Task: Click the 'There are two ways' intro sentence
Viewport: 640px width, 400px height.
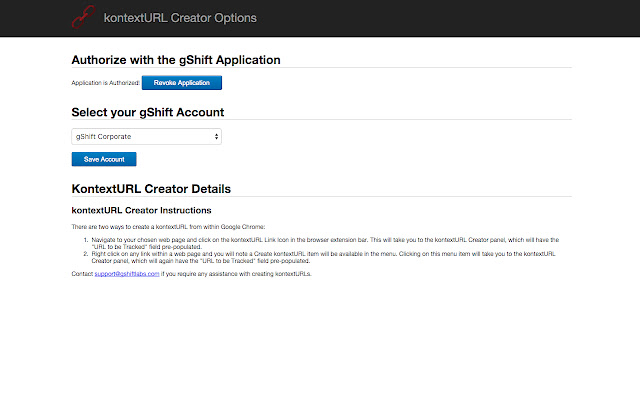Action: 168,227
